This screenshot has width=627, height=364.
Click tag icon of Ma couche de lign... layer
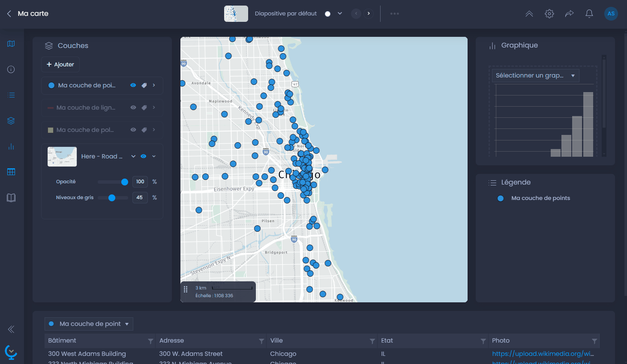[144, 107]
